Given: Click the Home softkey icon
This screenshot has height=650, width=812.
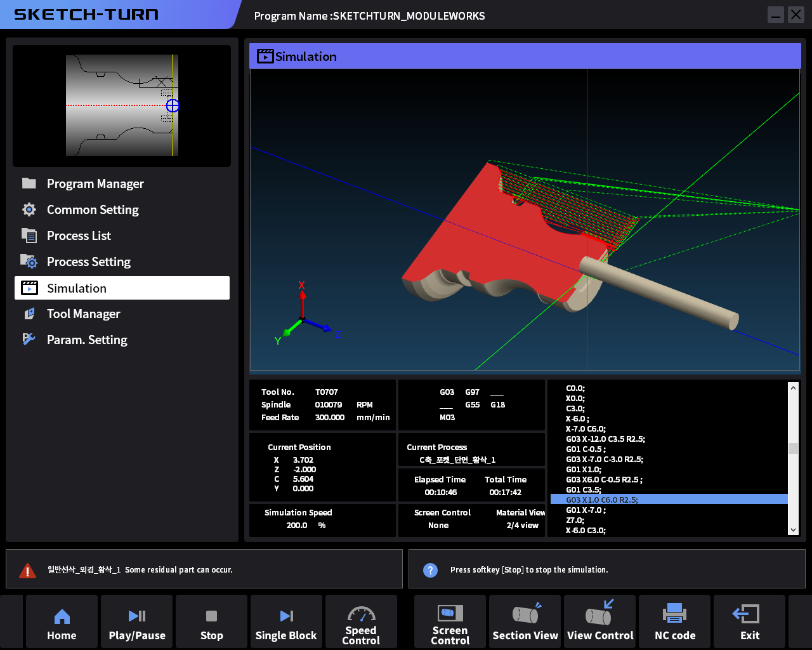Looking at the screenshot, I should click(62, 616).
